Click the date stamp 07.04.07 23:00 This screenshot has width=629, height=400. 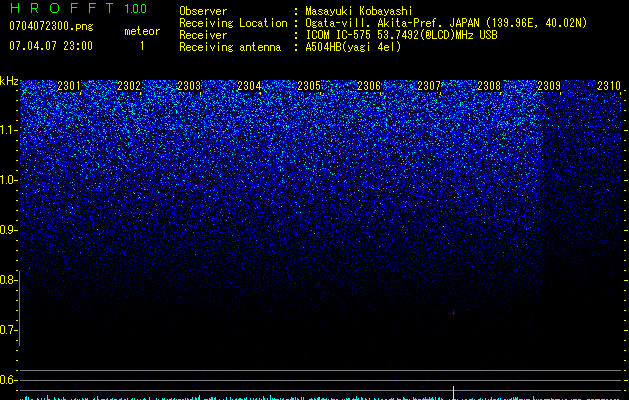51,46
